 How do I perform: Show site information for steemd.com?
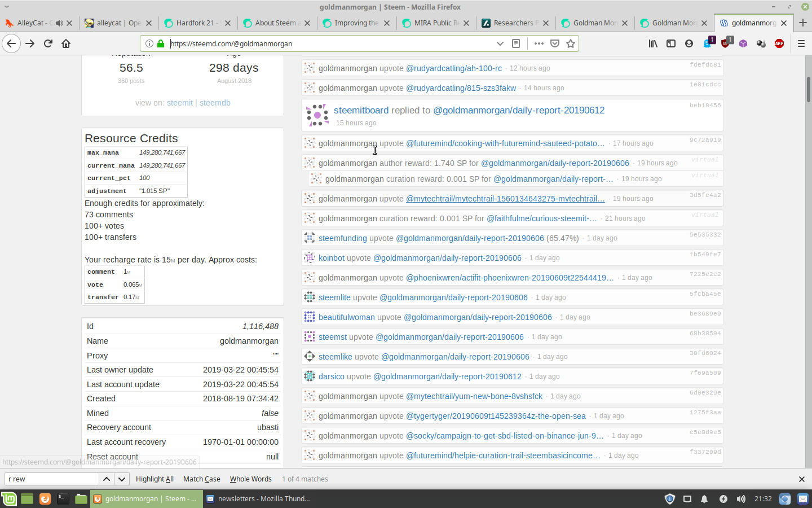[x=149, y=43]
